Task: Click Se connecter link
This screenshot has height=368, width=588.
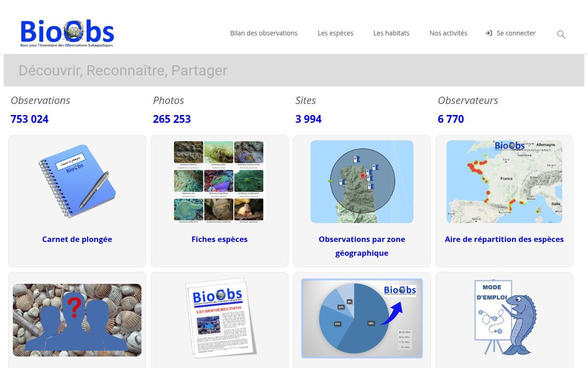Action: click(x=516, y=33)
